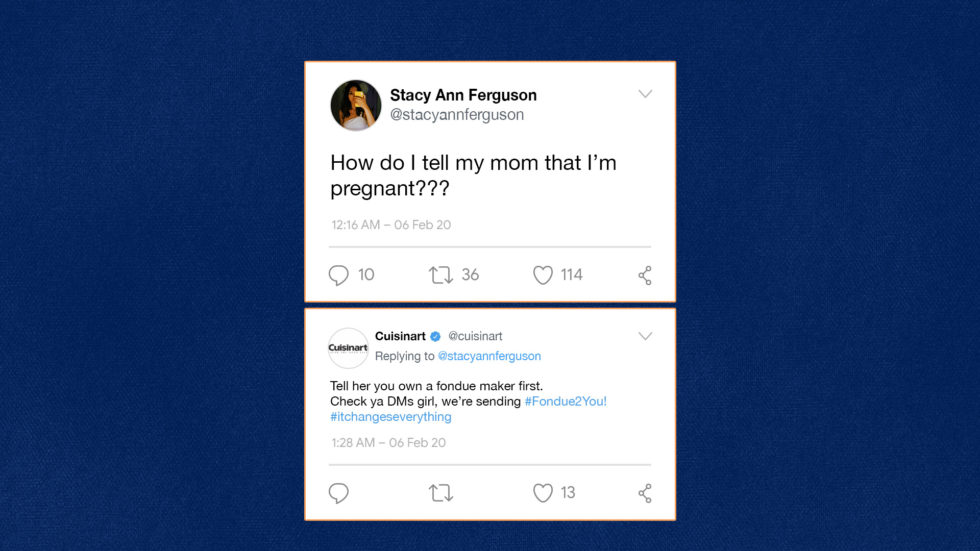Image resolution: width=980 pixels, height=551 pixels.
Task: Open the 1:28 AM reply timestamp
Action: 388,443
